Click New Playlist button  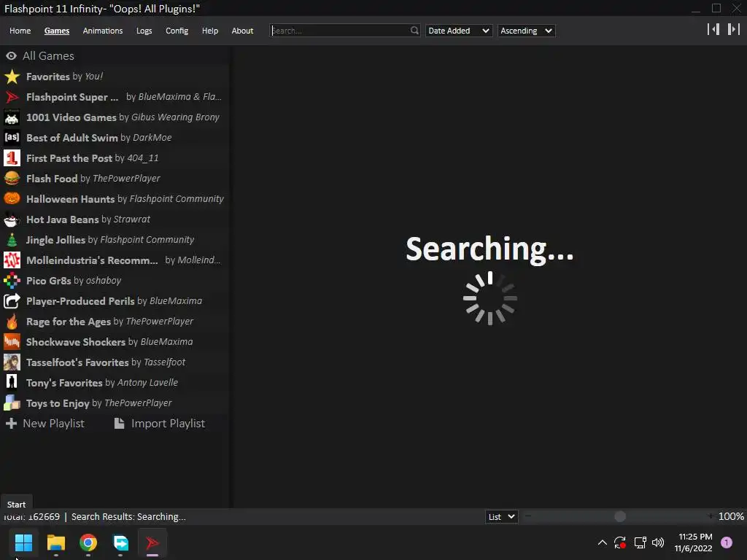click(x=45, y=424)
